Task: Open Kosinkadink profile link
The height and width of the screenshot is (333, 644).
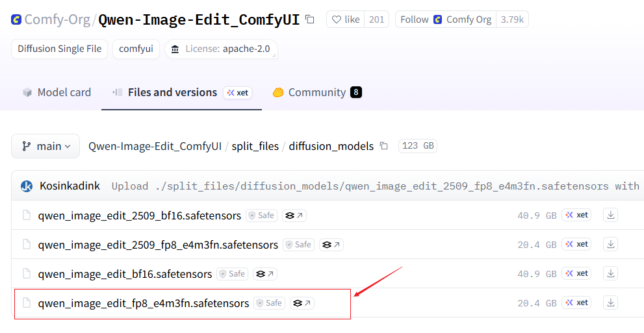Action: coord(70,186)
